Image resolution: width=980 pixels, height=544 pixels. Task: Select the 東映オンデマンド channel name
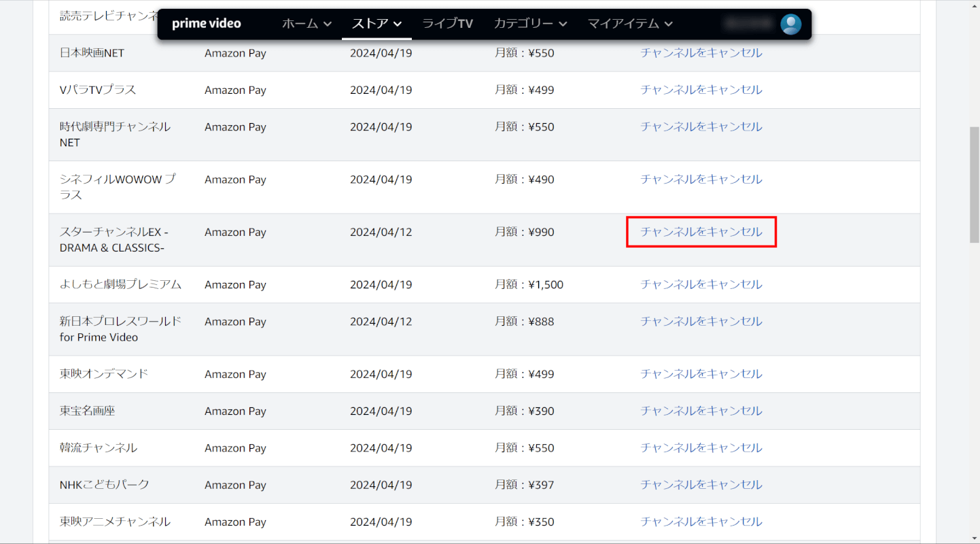click(x=103, y=374)
